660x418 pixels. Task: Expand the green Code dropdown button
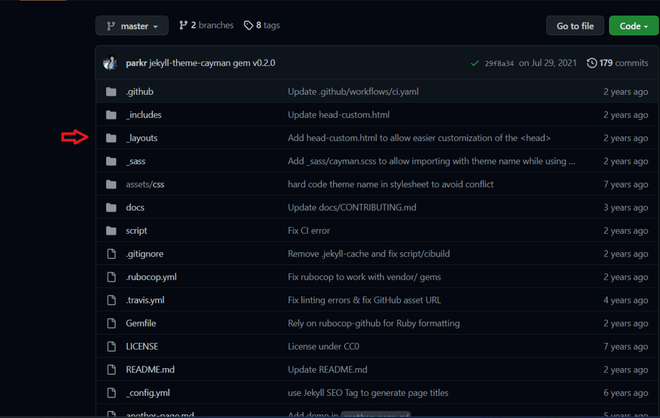[633, 26]
